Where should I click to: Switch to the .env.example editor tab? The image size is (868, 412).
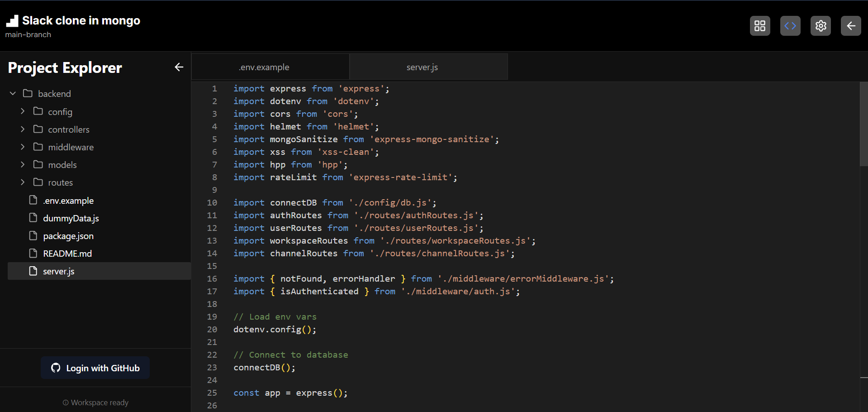pyautogui.click(x=270, y=67)
